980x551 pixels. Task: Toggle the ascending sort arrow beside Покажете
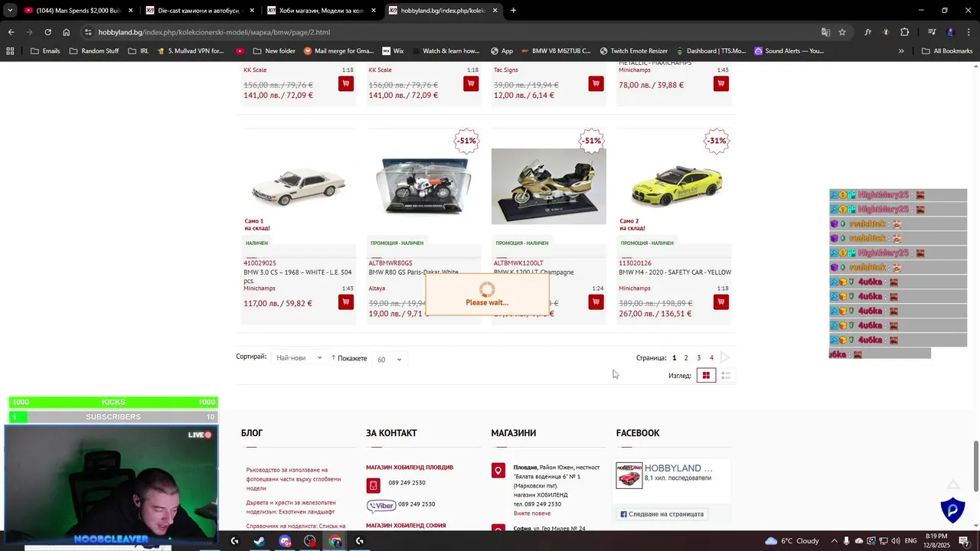334,358
